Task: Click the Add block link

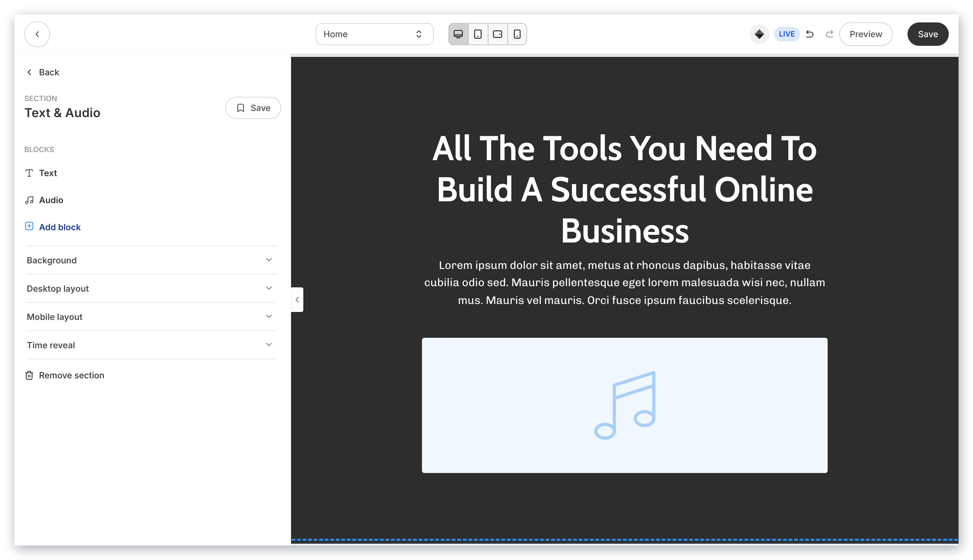Action: (60, 227)
